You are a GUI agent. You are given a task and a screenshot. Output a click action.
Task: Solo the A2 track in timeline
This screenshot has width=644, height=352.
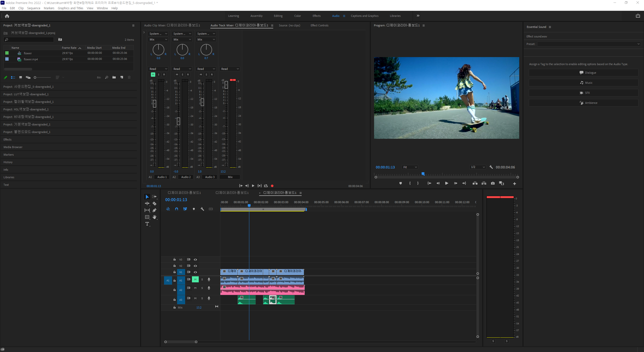point(202,288)
